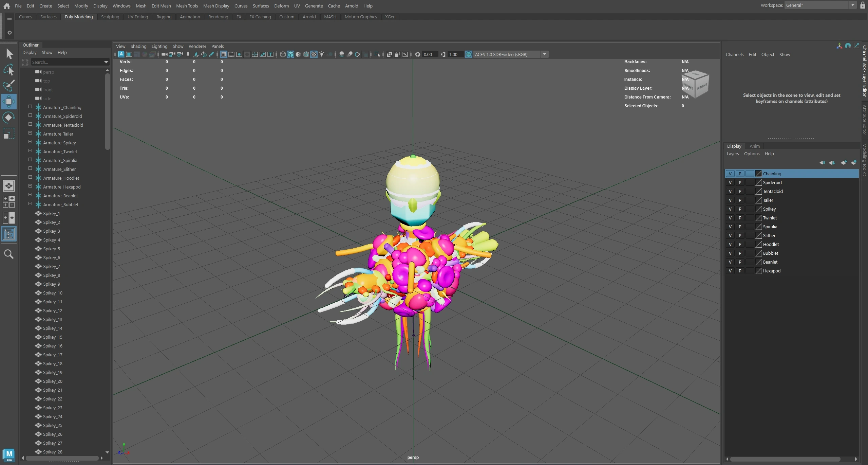Select the Move tool in toolbox
The width and height of the screenshot is (868, 465).
pyautogui.click(x=9, y=101)
